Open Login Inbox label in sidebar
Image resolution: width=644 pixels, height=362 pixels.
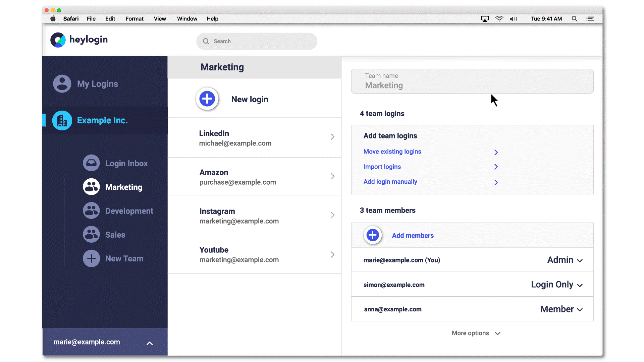126,164
